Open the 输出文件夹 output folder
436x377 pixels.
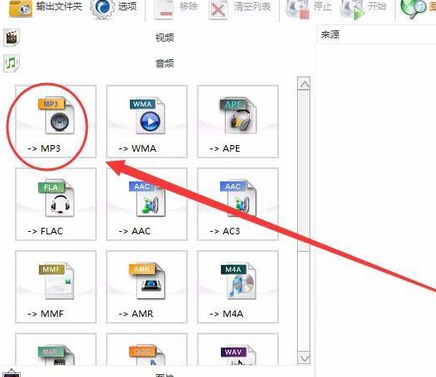[x=46, y=8]
